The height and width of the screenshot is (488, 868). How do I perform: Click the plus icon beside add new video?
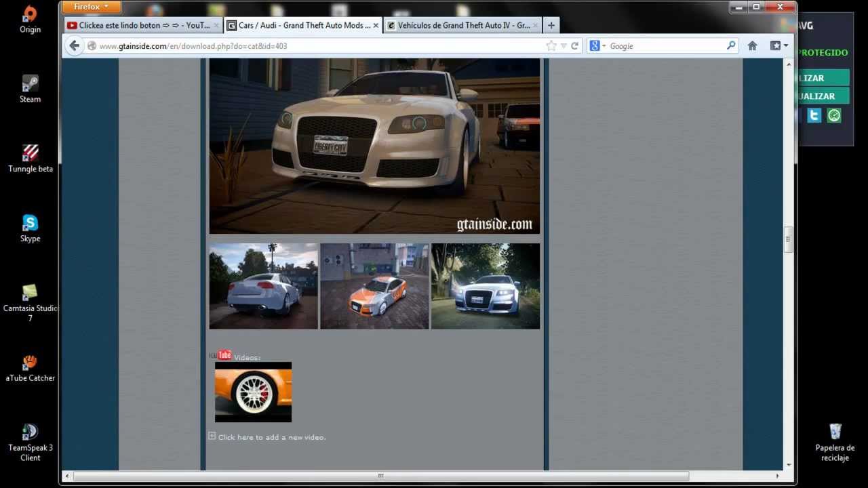[212, 436]
